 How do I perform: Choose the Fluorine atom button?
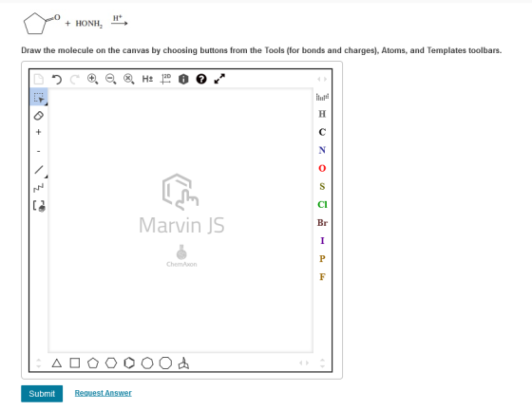[322, 277]
